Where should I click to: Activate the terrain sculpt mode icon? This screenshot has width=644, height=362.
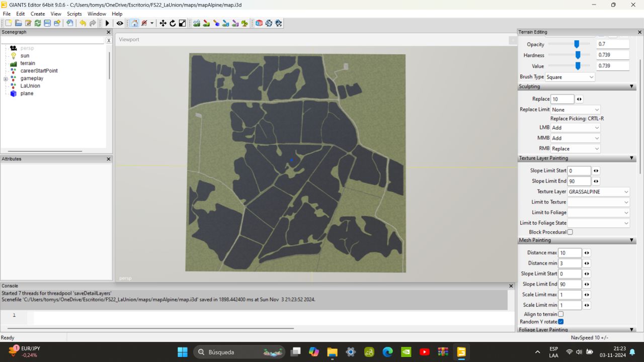pos(197,23)
